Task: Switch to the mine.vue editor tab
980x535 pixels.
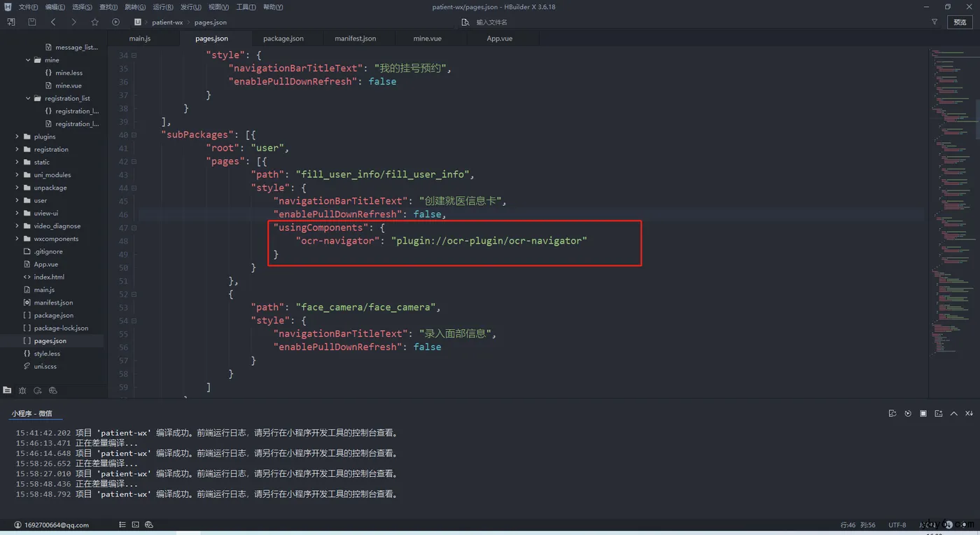Action: 428,39
